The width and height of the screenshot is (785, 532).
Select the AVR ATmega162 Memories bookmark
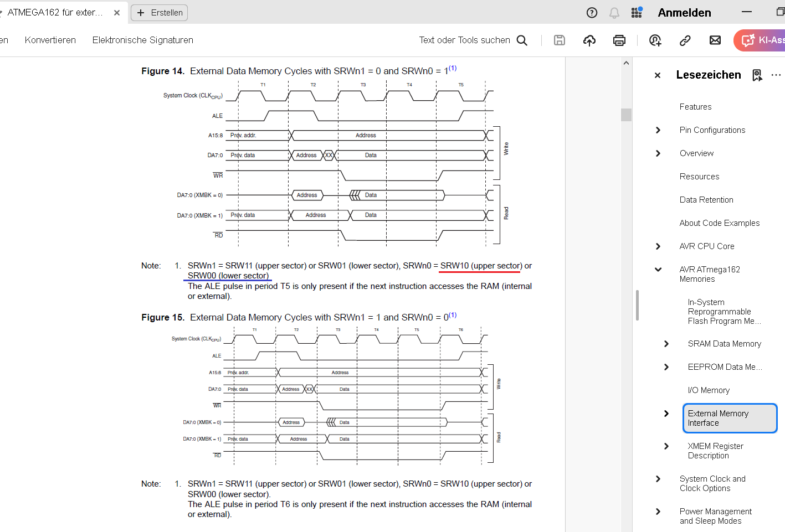pyautogui.click(x=710, y=274)
